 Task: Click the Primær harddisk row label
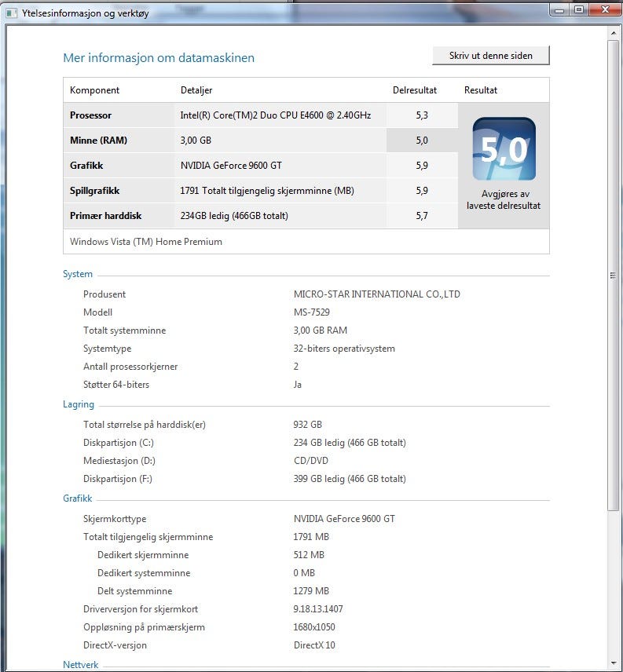point(104,216)
